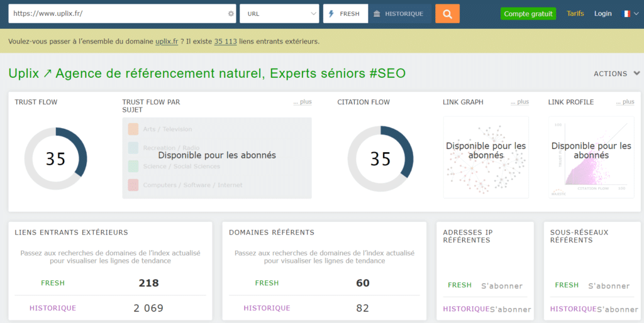Follow the uplix.fr domain link
The height and width of the screenshot is (323, 644).
coord(167,41)
